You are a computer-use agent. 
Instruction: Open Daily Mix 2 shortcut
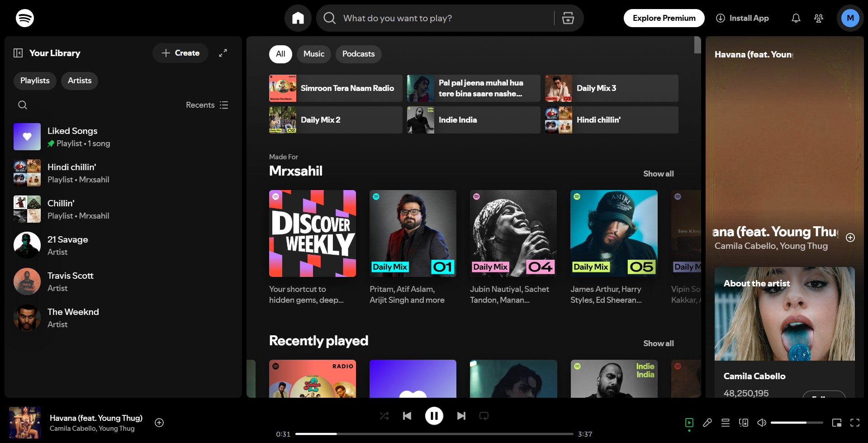point(336,120)
